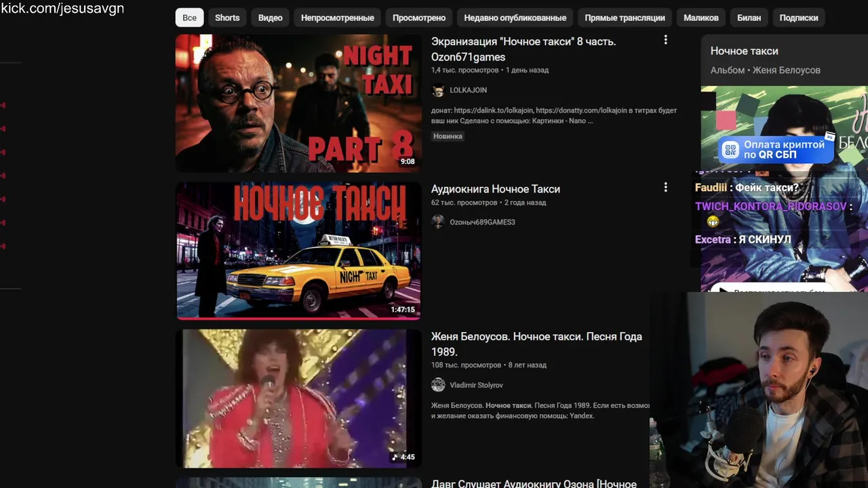Click chat username 'Excetra'
This screenshot has height=488, width=868.
click(x=712, y=239)
